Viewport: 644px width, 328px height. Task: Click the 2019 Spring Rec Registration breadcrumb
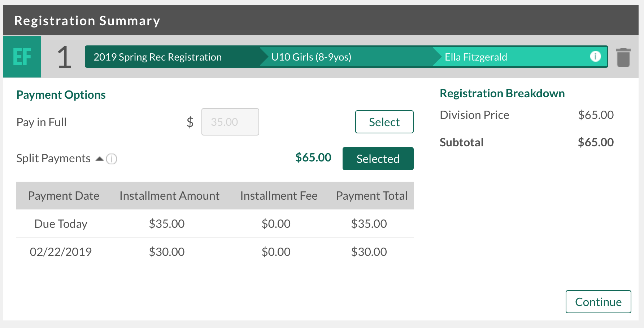157,57
